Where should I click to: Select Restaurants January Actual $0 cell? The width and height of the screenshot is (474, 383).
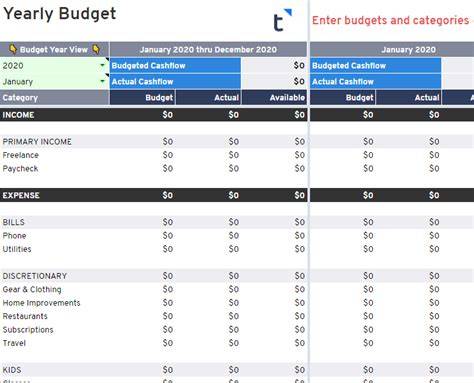coord(434,316)
